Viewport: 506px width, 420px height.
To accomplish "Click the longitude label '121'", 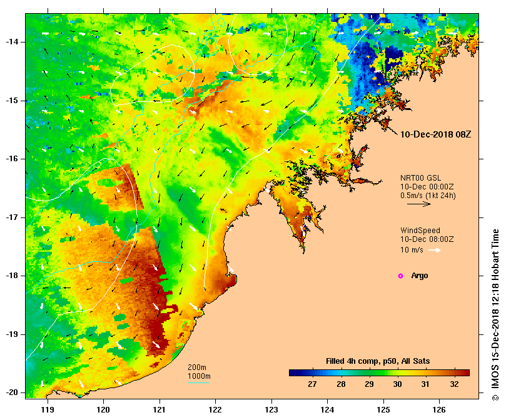I will coord(159,409).
